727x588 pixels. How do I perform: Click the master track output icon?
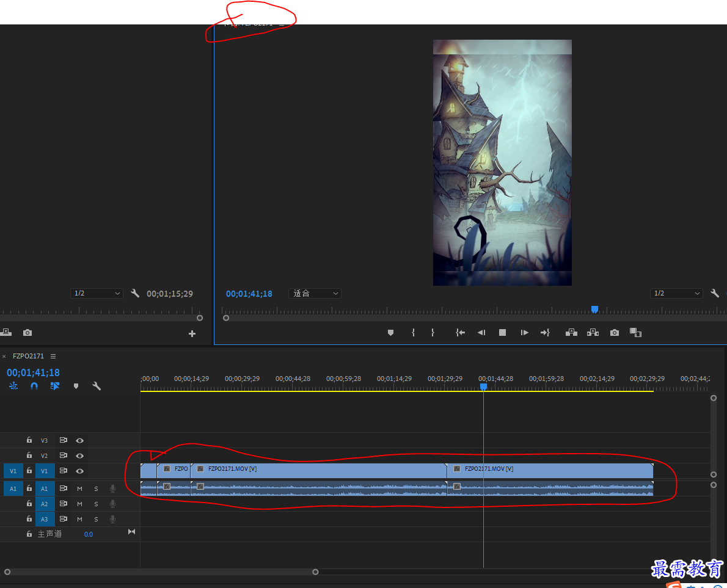tap(132, 532)
